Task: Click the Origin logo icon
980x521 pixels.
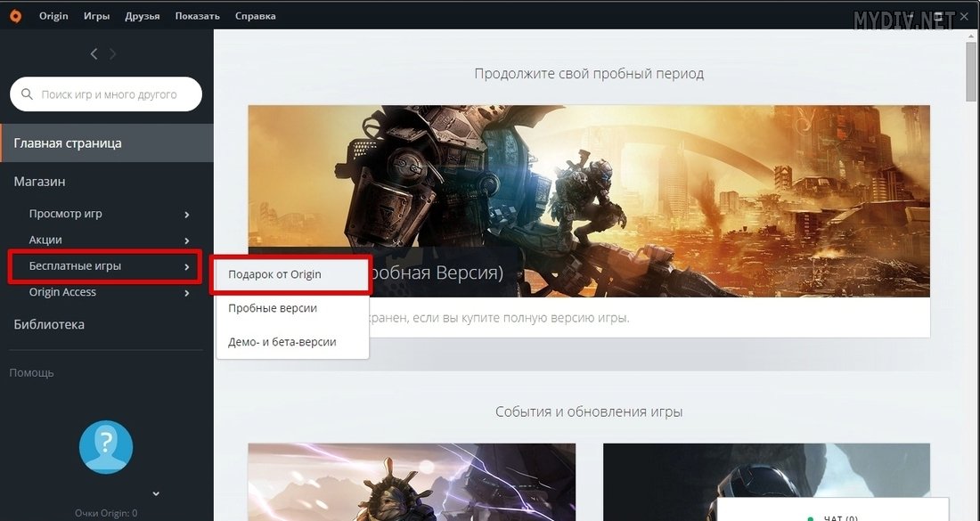Action: point(16,16)
